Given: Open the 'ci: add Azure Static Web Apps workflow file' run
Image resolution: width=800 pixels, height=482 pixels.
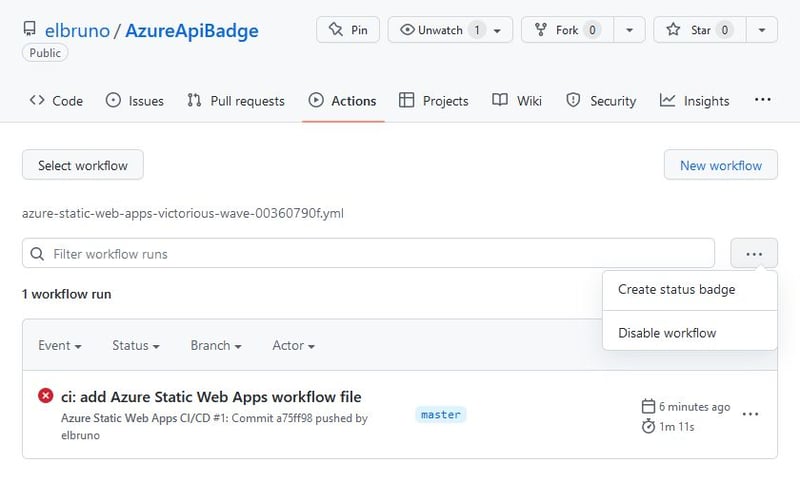Looking at the screenshot, I should pos(211,397).
